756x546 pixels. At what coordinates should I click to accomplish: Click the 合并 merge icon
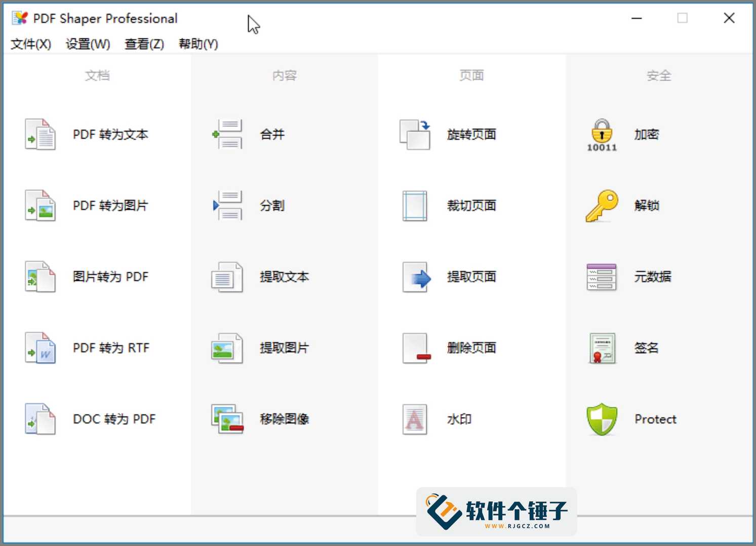pos(227,134)
